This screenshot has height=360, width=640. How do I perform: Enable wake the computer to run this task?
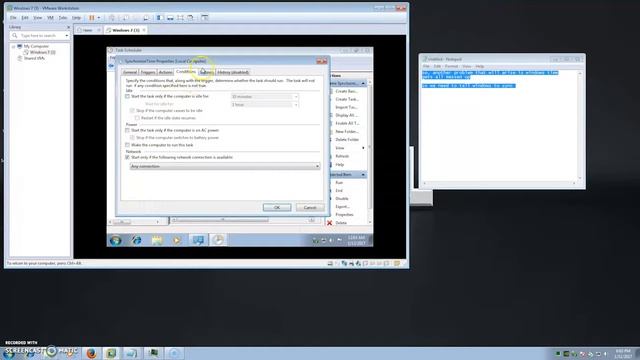[127, 145]
